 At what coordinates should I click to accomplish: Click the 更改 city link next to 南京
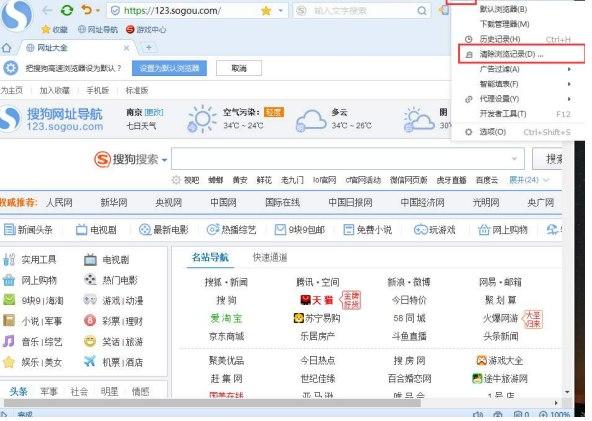[154, 112]
